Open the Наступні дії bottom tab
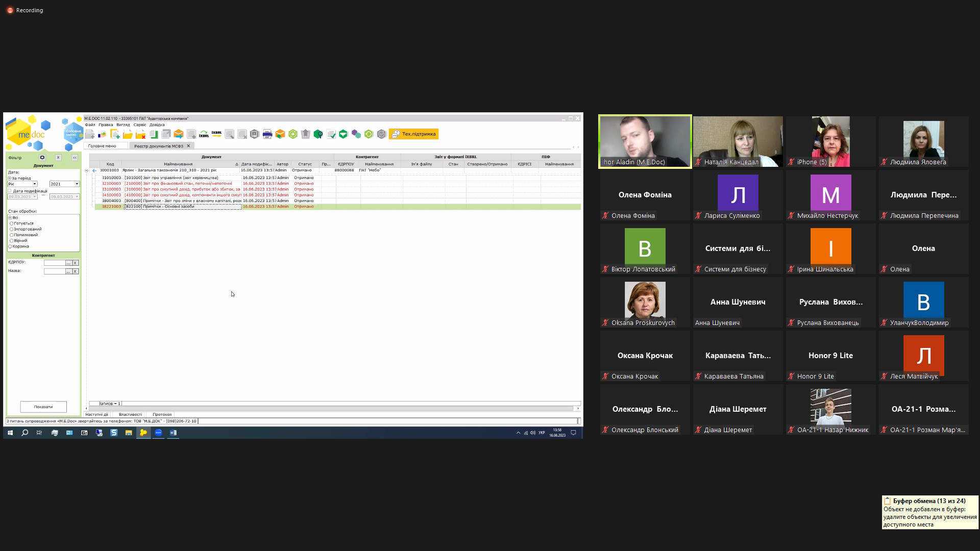 coord(97,415)
